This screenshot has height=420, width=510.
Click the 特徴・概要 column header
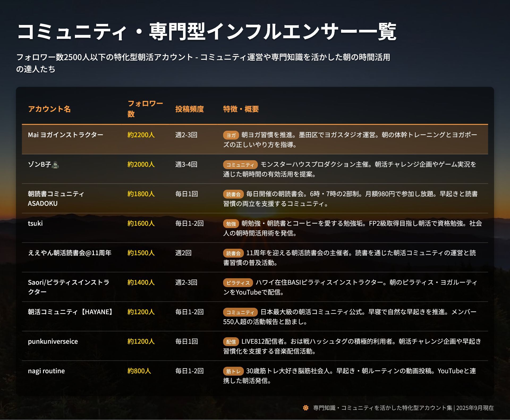[241, 109]
